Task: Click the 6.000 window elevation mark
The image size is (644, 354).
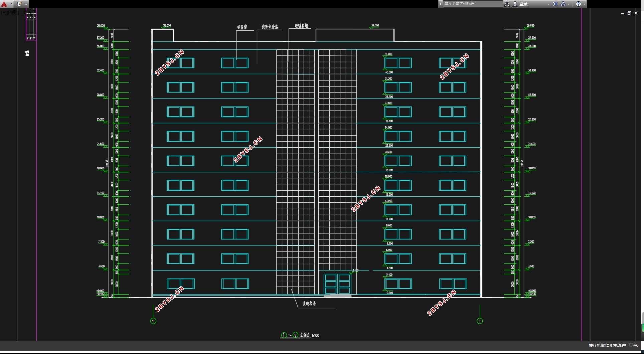Action: pos(389,250)
